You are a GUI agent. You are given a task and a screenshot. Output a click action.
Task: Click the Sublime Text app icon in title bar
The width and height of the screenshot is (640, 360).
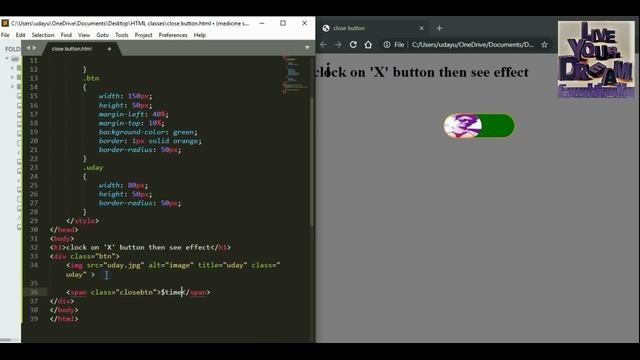pos(5,23)
